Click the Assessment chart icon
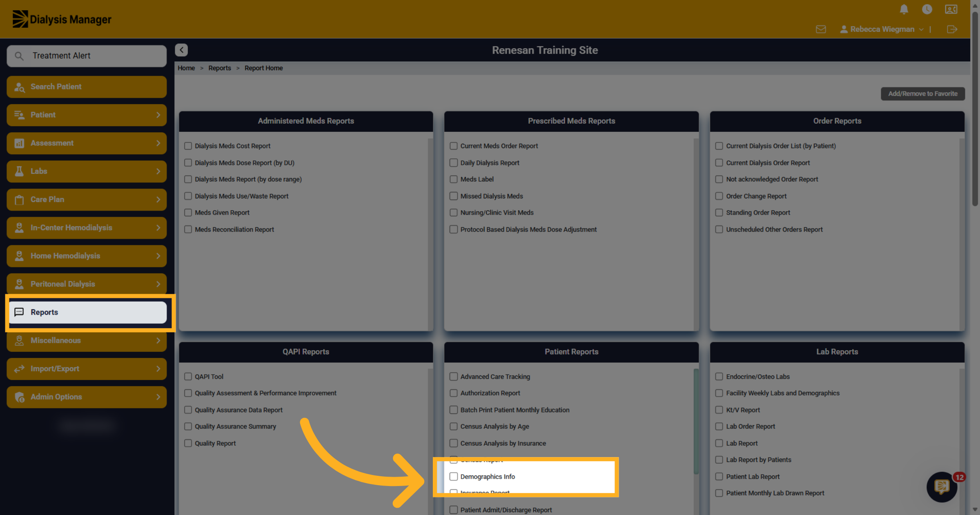980x515 pixels. click(x=19, y=143)
